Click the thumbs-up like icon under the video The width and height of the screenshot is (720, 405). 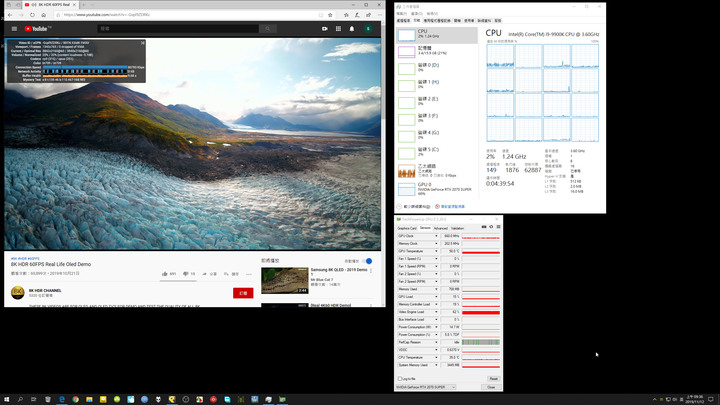164,274
